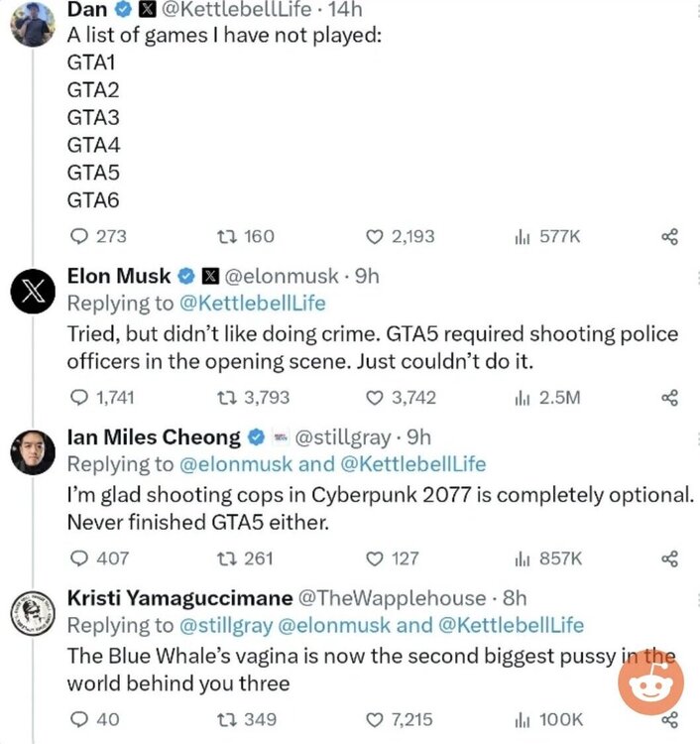
Task: Retweet Elon Musk's reply with 3,793 retweets
Action: point(225,398)
